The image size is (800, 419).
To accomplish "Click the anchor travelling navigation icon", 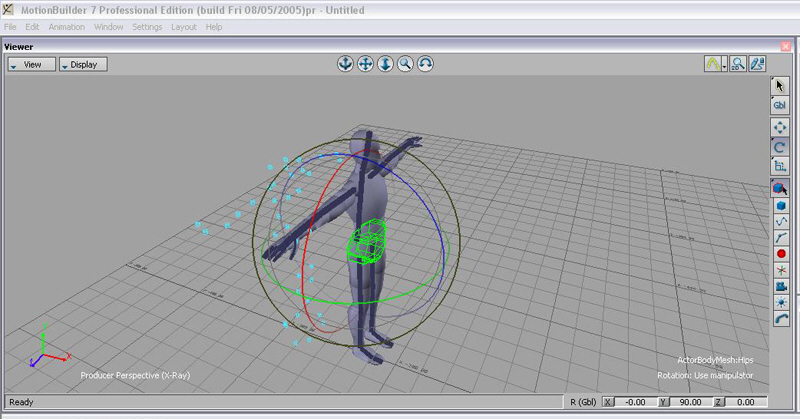I will tap(345, 64).
